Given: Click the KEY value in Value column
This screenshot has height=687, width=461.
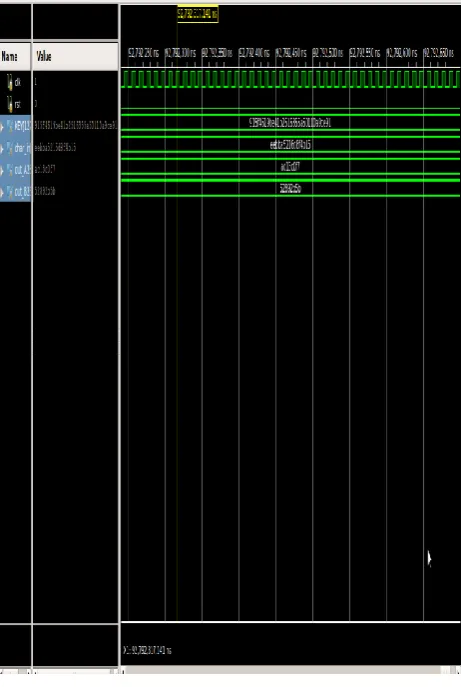Looking at the screenshot, I should (x=75, y=126).
